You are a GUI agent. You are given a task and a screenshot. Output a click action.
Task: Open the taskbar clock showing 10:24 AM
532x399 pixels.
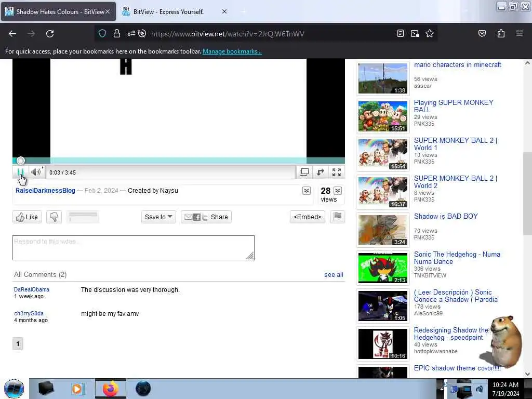tap(506, 389)
